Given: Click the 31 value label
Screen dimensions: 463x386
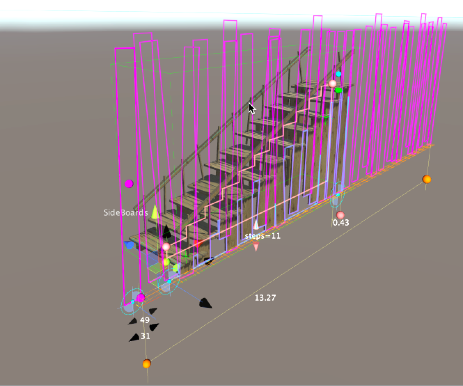Looking at the screenshot, I should click(x=145, y=336).
